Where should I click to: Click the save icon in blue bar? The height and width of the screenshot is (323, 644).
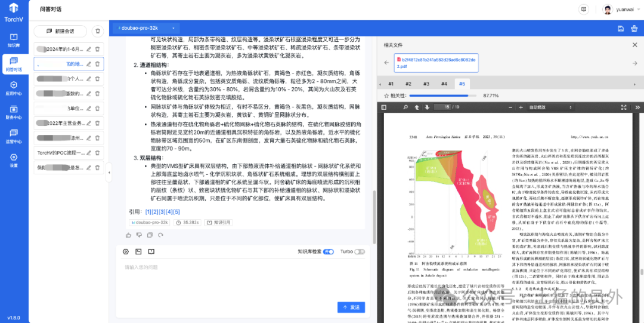click(621, 28)
